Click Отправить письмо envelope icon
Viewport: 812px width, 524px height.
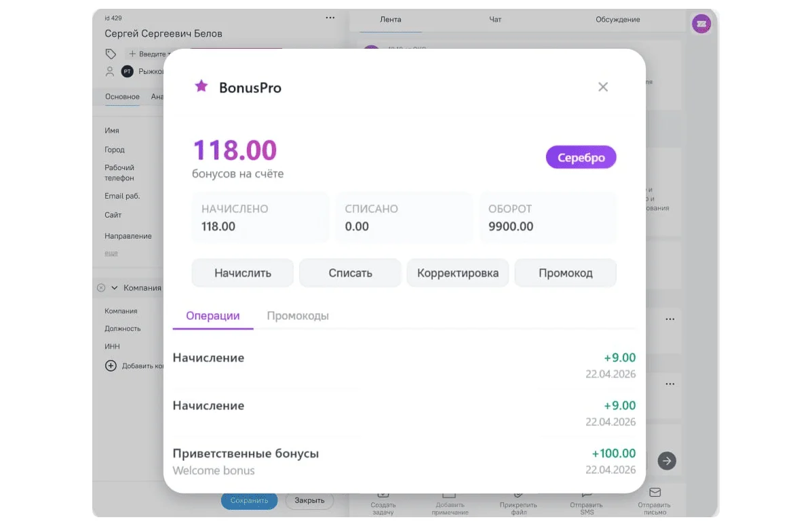click(655, 492)
